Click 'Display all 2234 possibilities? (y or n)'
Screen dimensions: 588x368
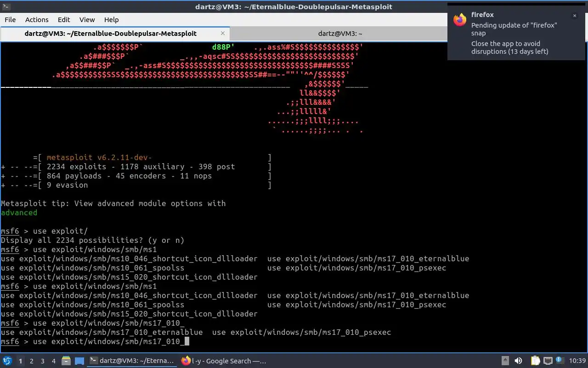click(92, 240)
